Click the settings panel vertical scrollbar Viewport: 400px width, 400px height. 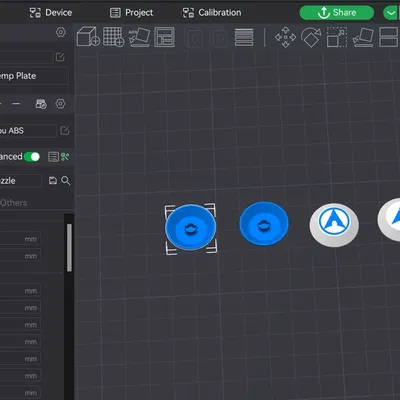point(69,248)
